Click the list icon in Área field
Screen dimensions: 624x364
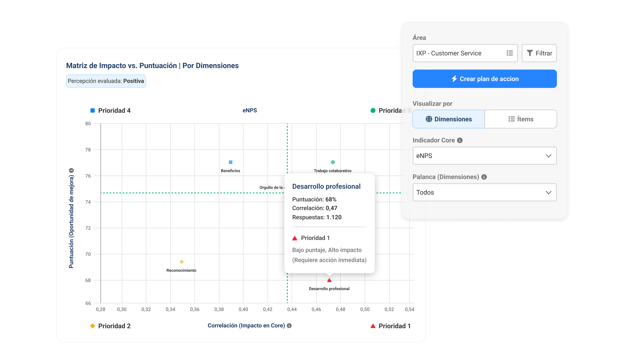coord(510,53)
